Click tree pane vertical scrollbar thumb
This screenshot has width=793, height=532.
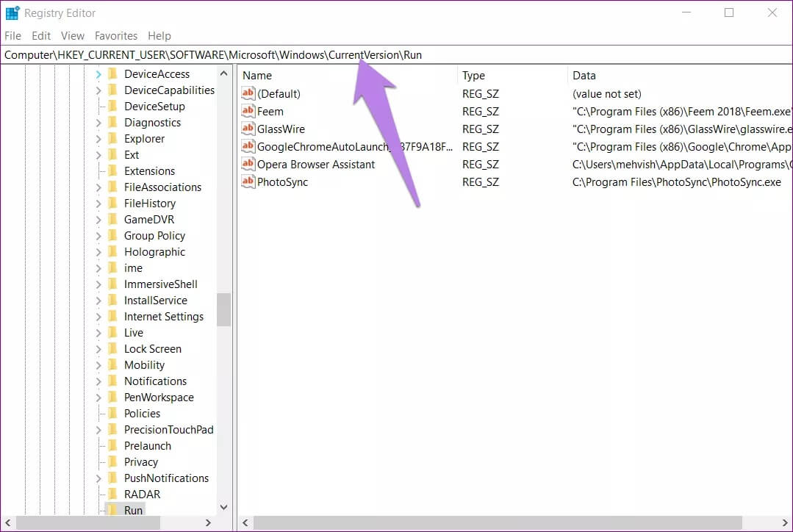pyautogui.click(x=223, y=309)
